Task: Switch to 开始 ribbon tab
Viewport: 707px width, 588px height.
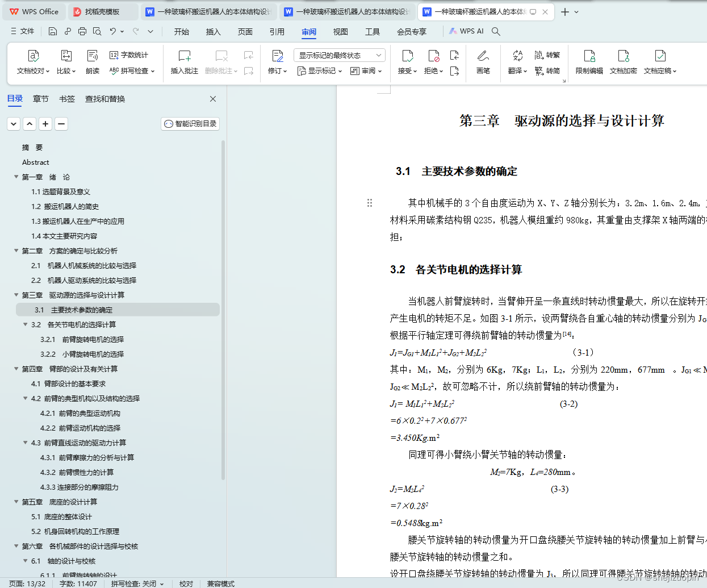Action: [x=182, y=32]
